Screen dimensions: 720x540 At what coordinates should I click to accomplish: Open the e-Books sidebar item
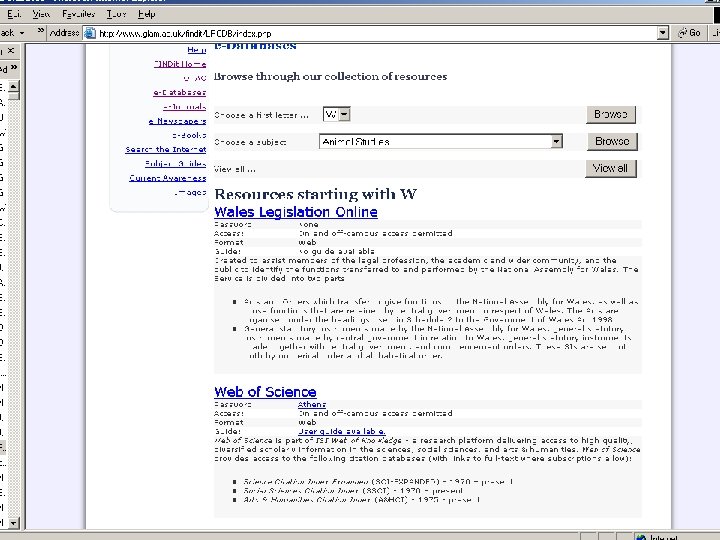click(x=189, y=135)
